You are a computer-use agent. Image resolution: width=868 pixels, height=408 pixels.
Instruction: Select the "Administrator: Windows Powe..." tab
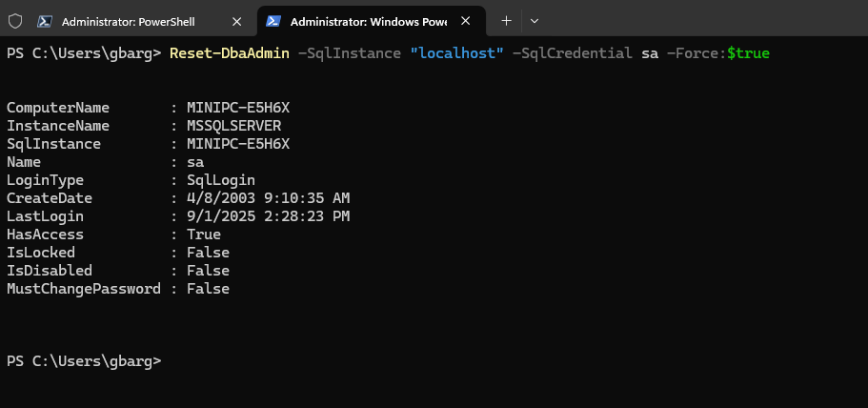click(x=367, y=20)
